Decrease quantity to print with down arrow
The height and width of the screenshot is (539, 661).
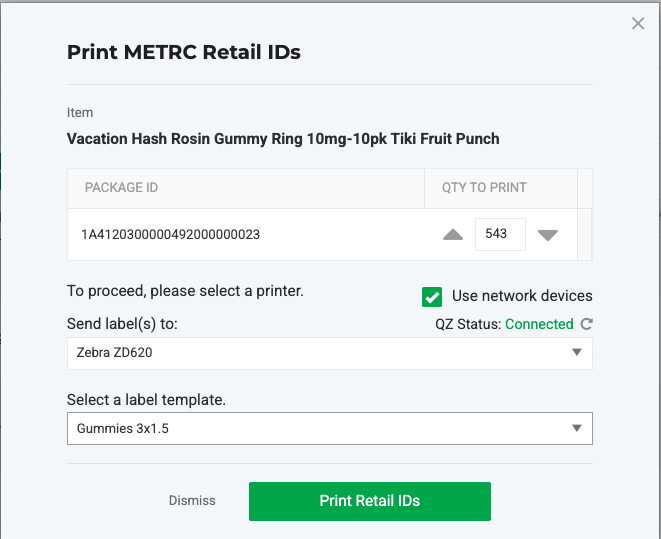(547, 235)
